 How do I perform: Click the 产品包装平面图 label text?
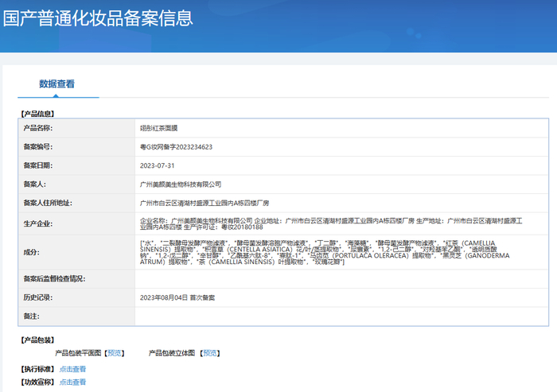(x=78, y=353)
